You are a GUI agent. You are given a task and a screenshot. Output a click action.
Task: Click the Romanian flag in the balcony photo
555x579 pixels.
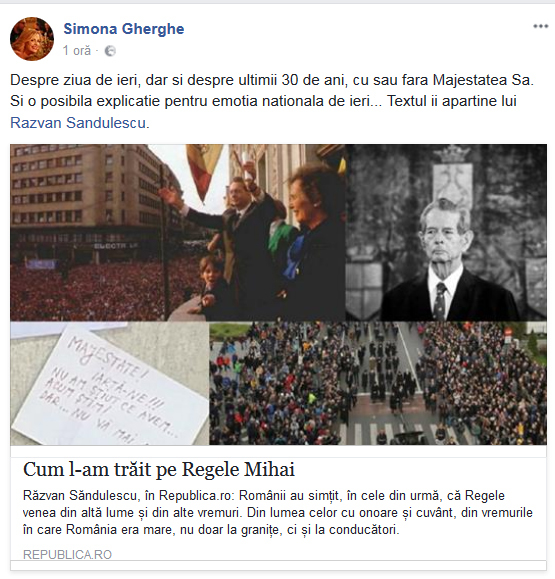point(204,170)
